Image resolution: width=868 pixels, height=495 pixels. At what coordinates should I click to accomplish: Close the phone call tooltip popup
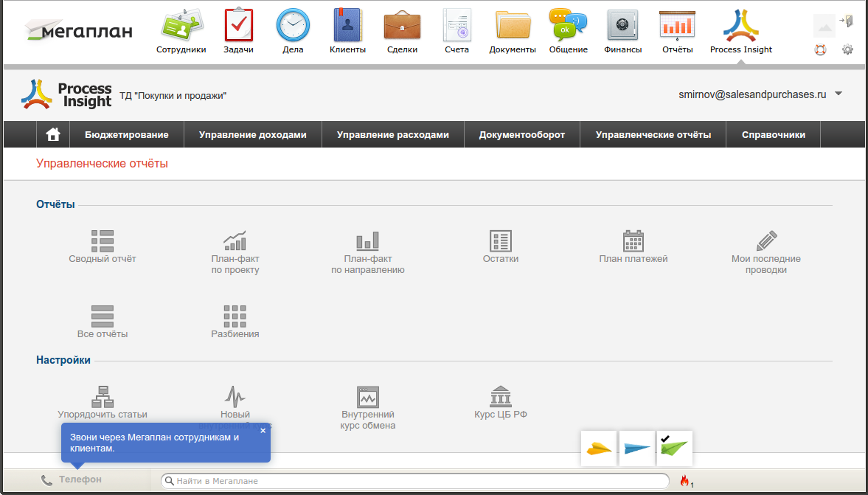point(263,431)
